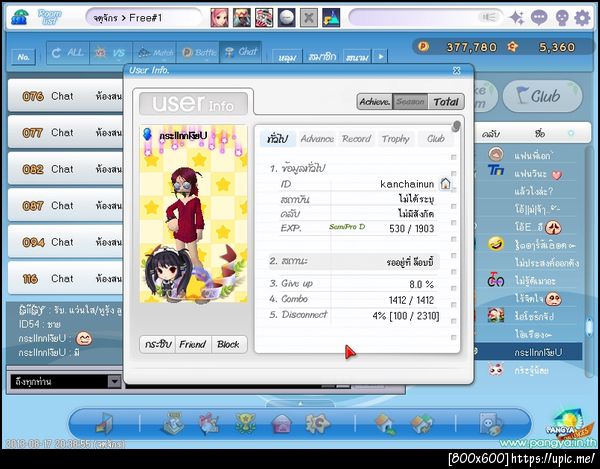Viewport: 600px width, 469px height.
Task: Click the top message input bar
Action: pyautogui.click(x=427, y=17)
